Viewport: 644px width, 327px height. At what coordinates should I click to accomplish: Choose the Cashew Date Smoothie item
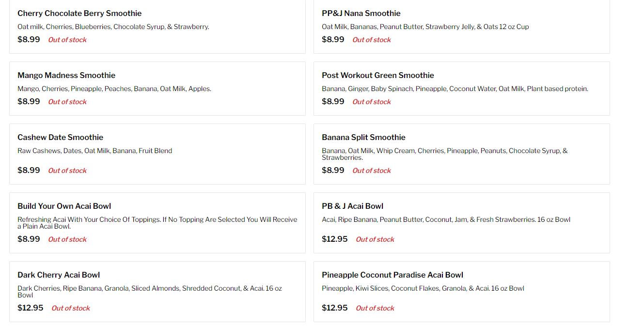tap(60, 138)
